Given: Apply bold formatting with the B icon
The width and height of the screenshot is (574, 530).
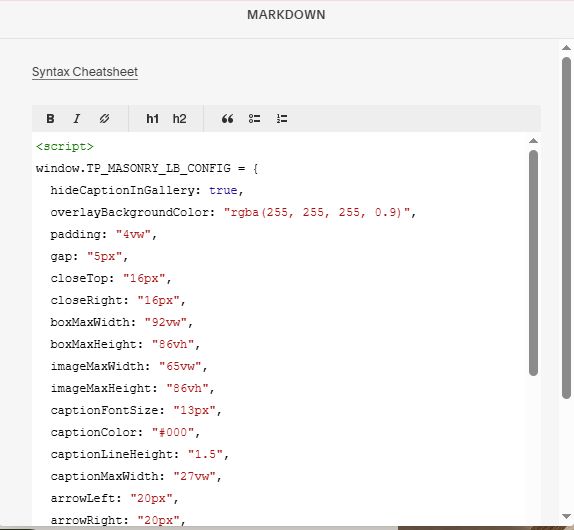Looking at the screenshot, I should tap(50, 119).
